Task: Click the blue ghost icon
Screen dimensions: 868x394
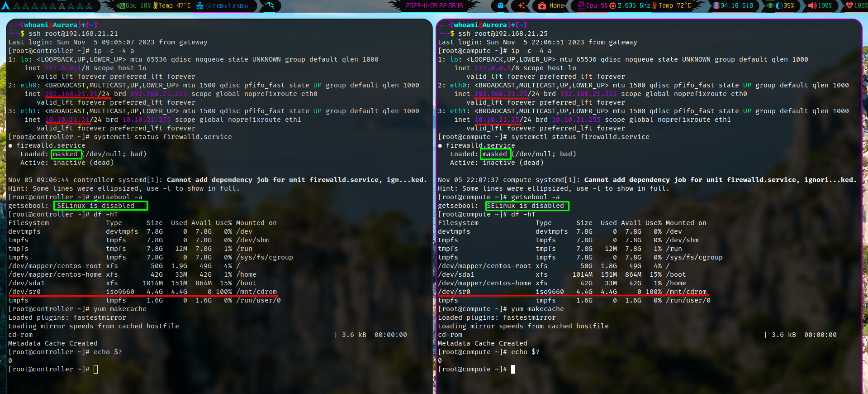Action: tap(501, 6)
